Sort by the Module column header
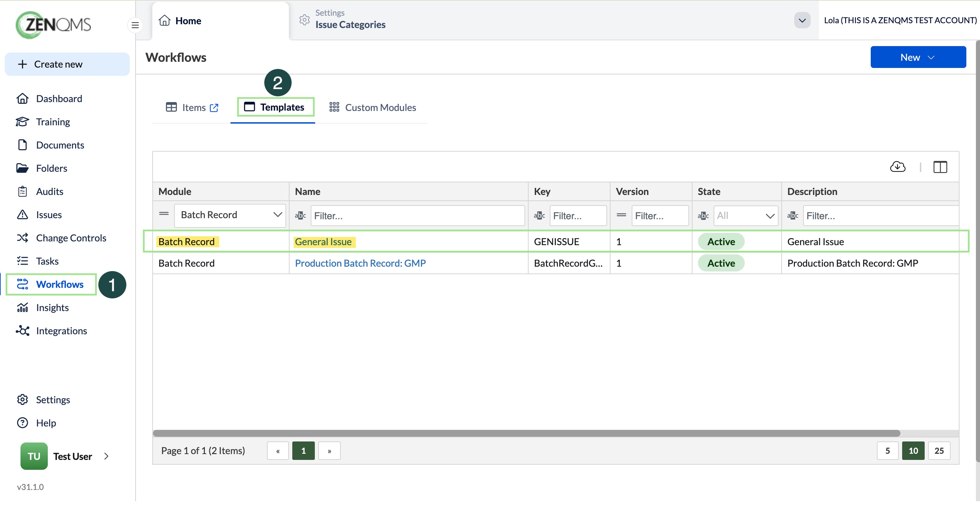 click(x=221, y=191)
